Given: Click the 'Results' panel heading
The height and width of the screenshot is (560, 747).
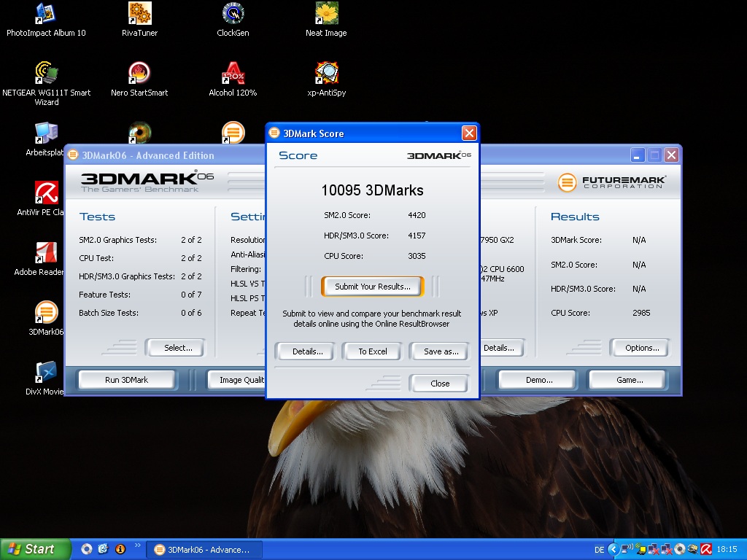Looking at the screenshot, I should tap(575, 217).
